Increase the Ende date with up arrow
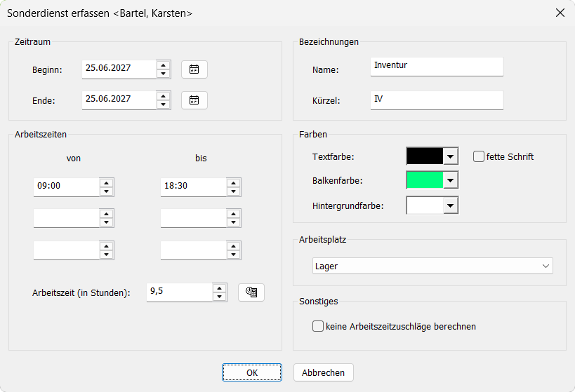The height and width of the screenshot is (392, 575). point(163,96)
